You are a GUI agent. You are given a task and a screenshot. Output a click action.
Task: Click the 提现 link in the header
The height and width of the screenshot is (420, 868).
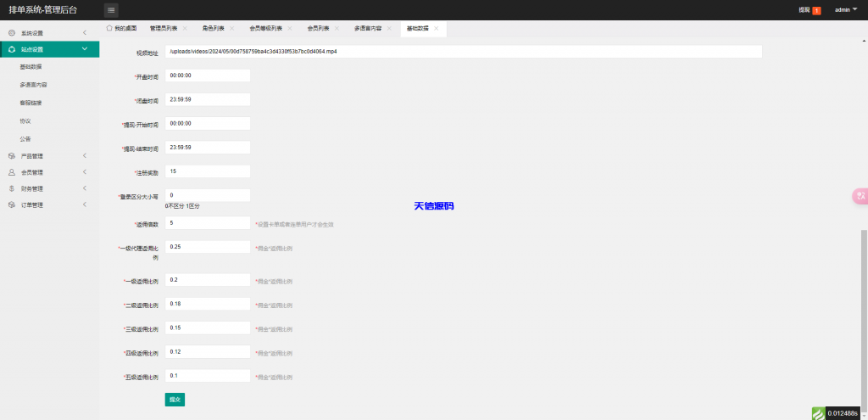(x=804, y=10)
